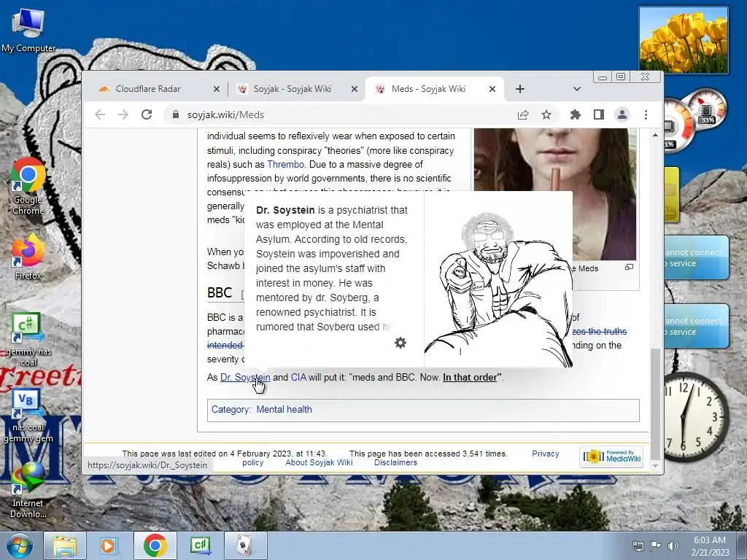The image size is (747, 560).
Task: Open the Dr. Soystein link
Action: (x=245, y=378)
